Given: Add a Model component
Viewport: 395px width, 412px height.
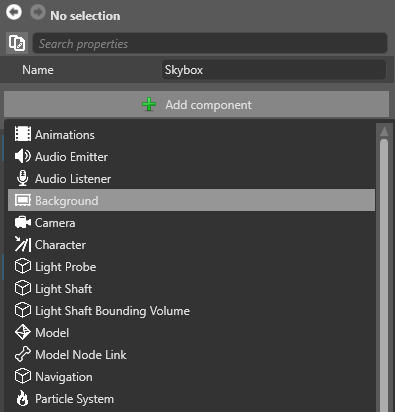Looking at the screenshot, I should click(191, 333).
